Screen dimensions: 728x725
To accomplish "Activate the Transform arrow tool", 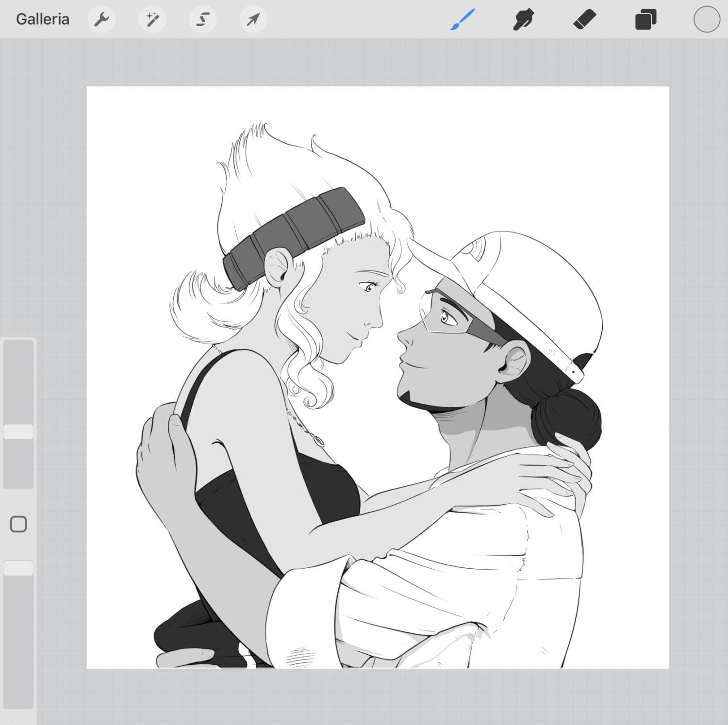I will click(x=253, y=19).
